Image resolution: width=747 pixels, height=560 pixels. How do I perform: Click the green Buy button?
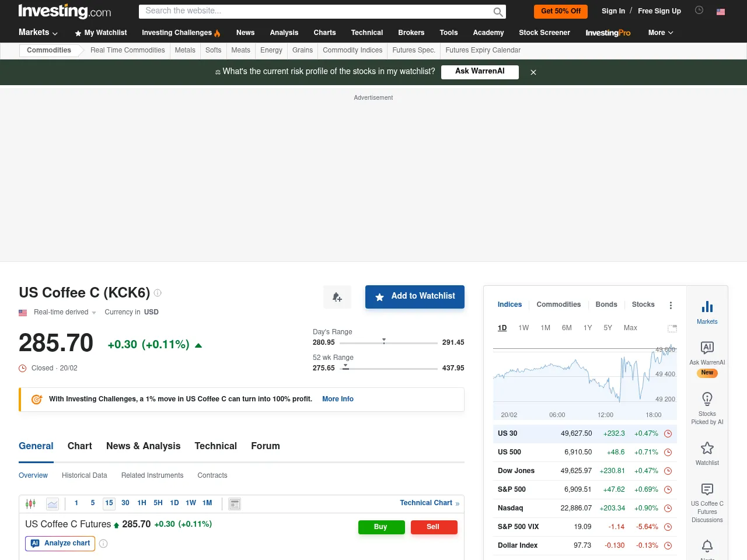tap(381, 527)
